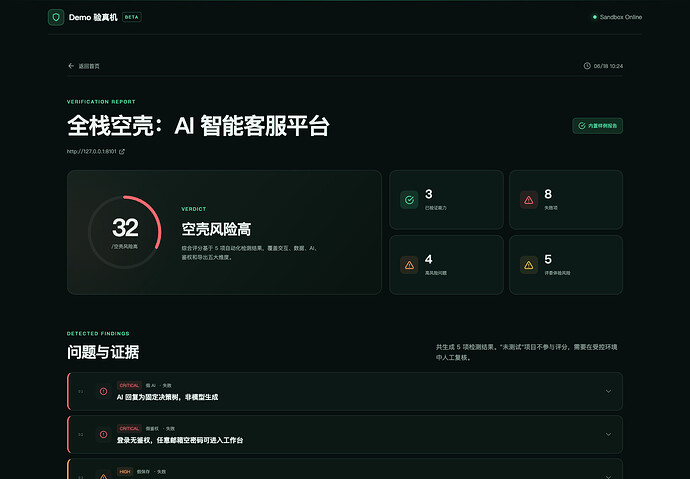
Task: Click the external link icon beside URL
Action: [122, 151]
